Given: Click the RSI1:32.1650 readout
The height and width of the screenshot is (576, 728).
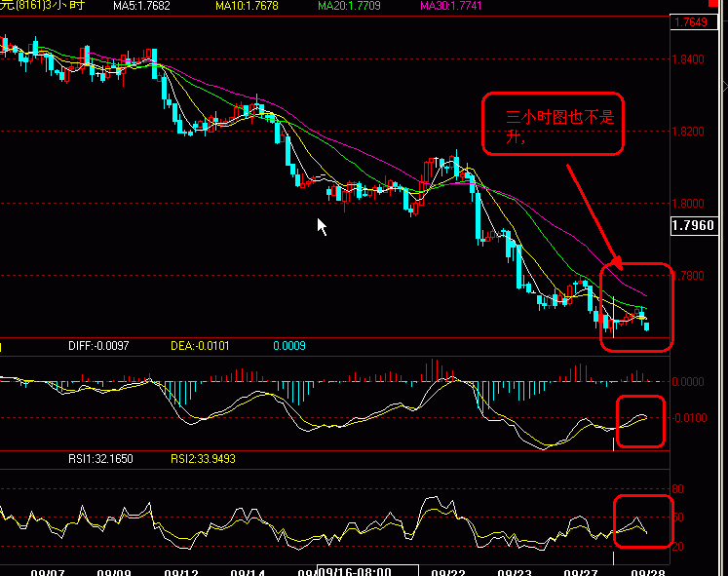Looking at the screenshot, I should tap(100, 459).
